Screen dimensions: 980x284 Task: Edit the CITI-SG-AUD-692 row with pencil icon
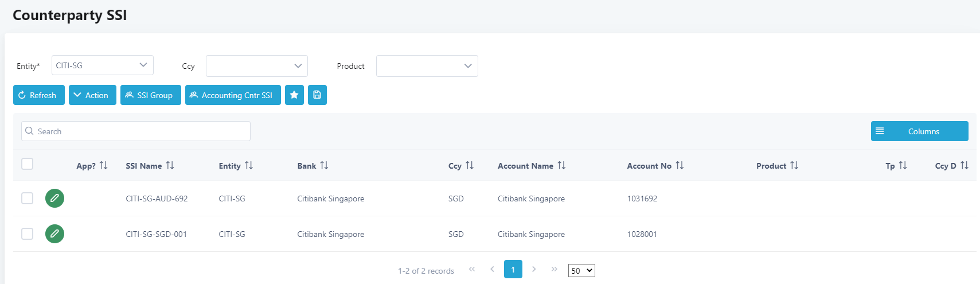tap(54, 199)
